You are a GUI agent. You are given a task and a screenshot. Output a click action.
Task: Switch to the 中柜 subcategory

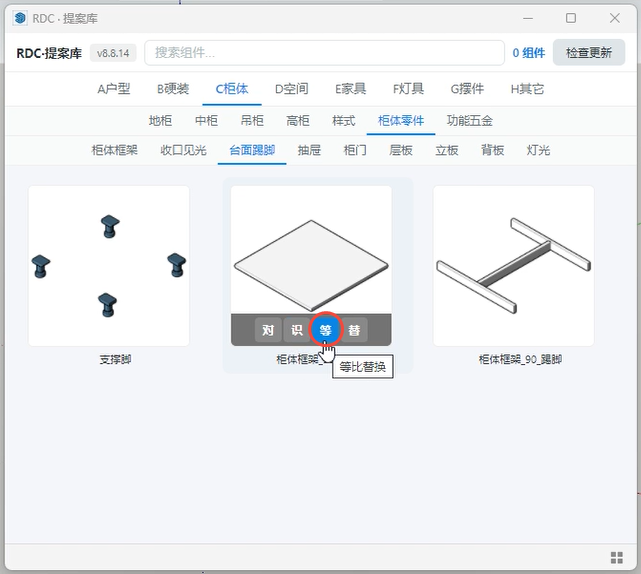[x=206, y=121]
